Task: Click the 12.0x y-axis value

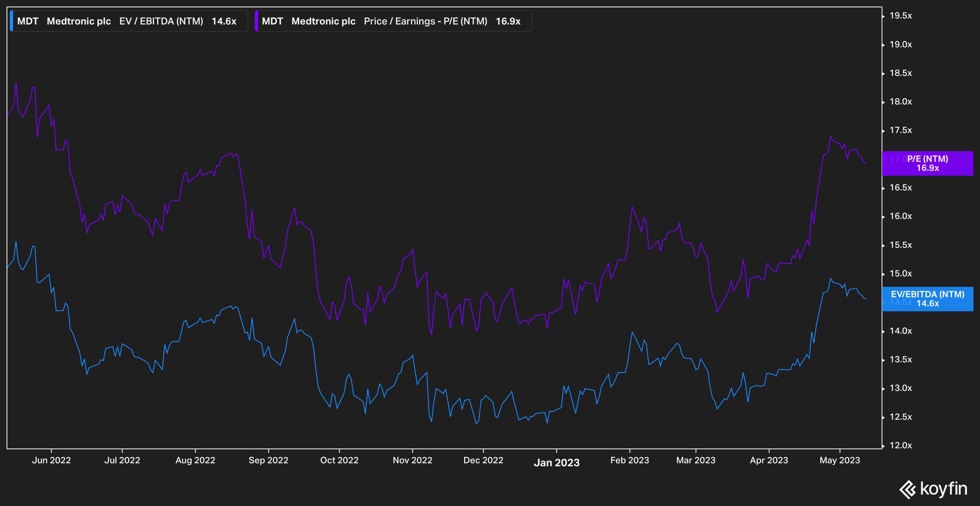Action: point(901,446)
